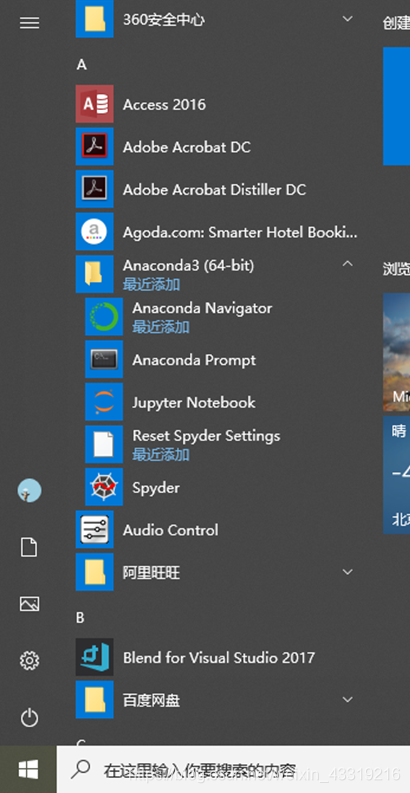
Task: Jump to letter index via header A
Action: point(81,65)
